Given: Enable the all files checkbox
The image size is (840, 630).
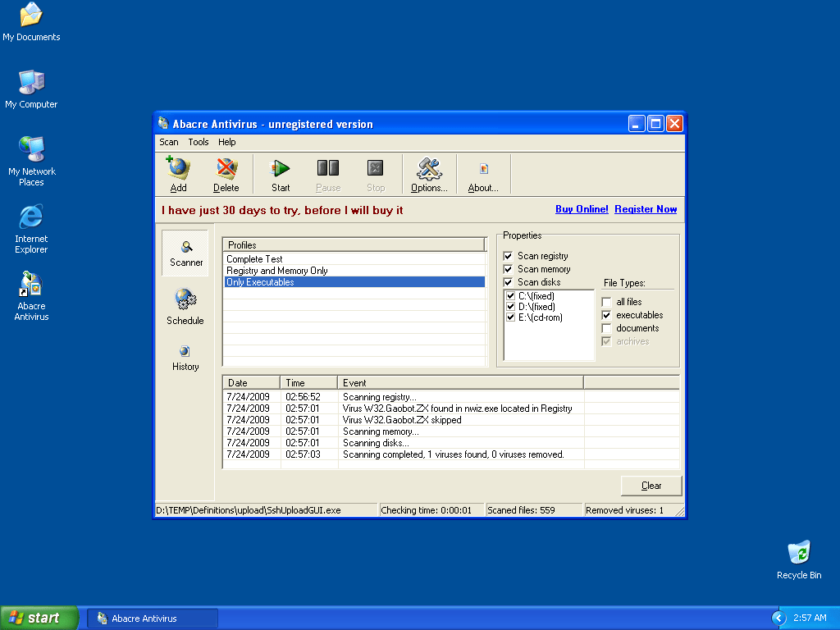Looking at the screenshot, I should [607, 302].
